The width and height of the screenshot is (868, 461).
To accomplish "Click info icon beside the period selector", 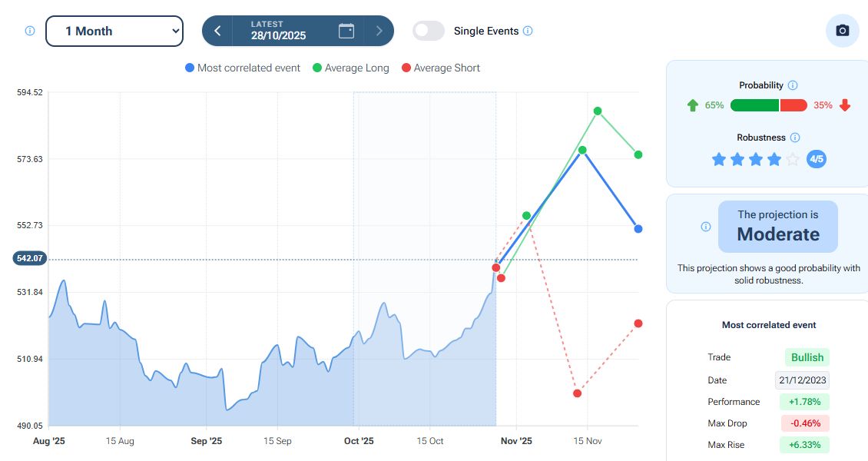I will [x=30, y=31].
